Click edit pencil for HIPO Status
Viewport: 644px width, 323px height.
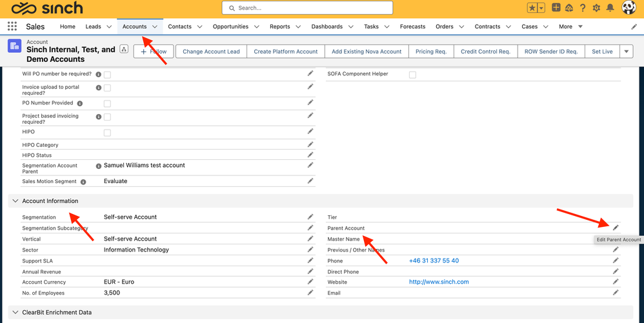tap(310, 154)
